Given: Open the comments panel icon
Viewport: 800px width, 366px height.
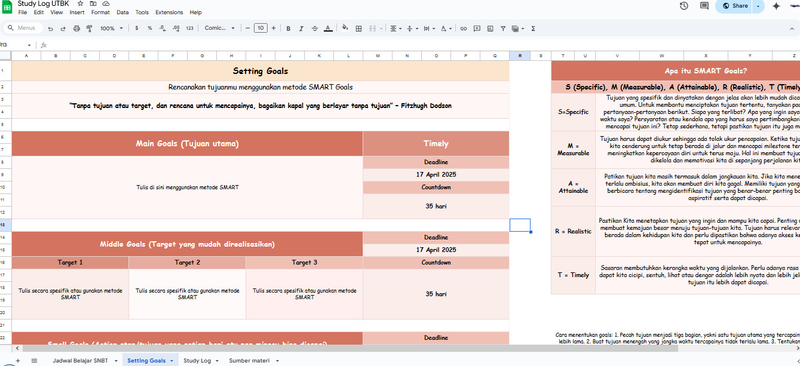Looking at the screenshot, I should [704, 6].
